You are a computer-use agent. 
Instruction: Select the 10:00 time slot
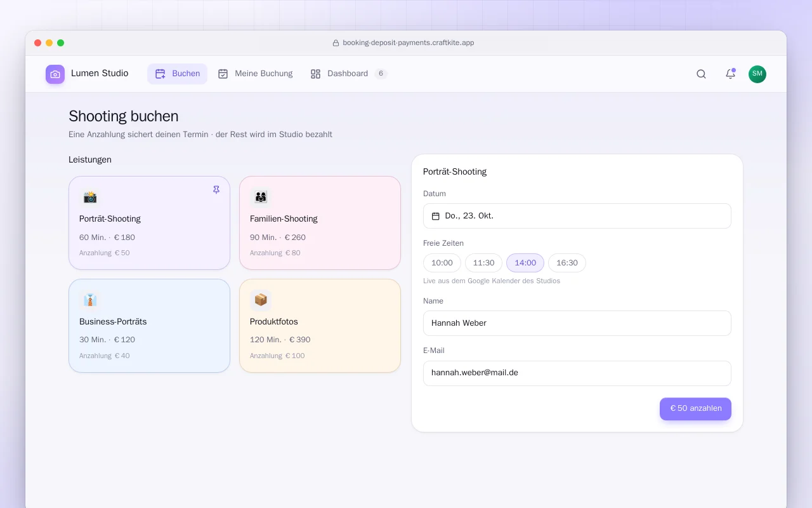coord(442,263)
